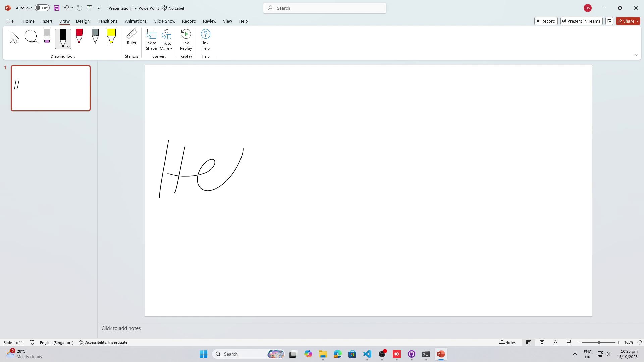Start Ink Replay
This screenshot has width=644, height=362.
point(186,40)
